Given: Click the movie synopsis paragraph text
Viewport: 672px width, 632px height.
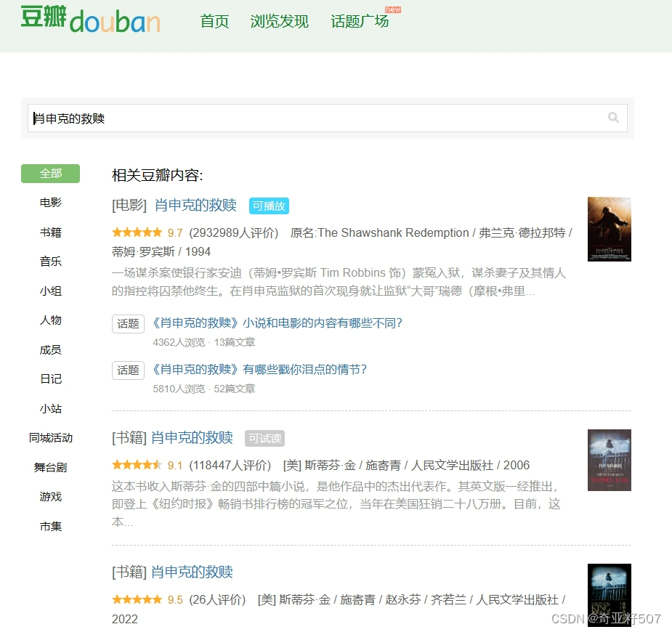Looking at the screenshot, I should pyautogui.click(x=339, y=282).
